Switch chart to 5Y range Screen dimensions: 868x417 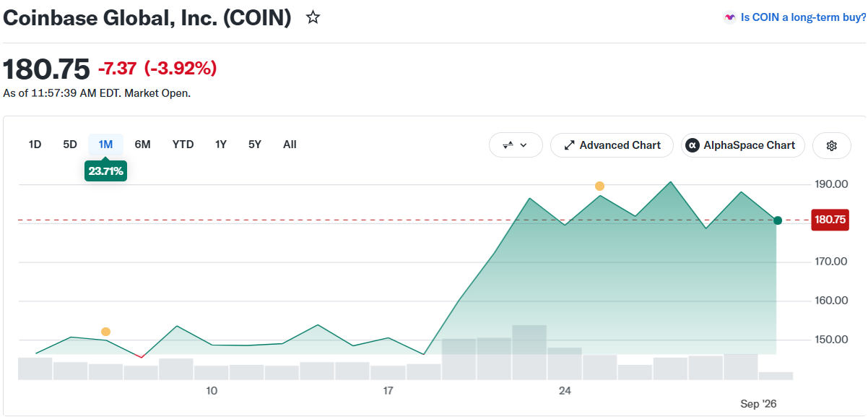pyautogui.click(x=255, y=145)
